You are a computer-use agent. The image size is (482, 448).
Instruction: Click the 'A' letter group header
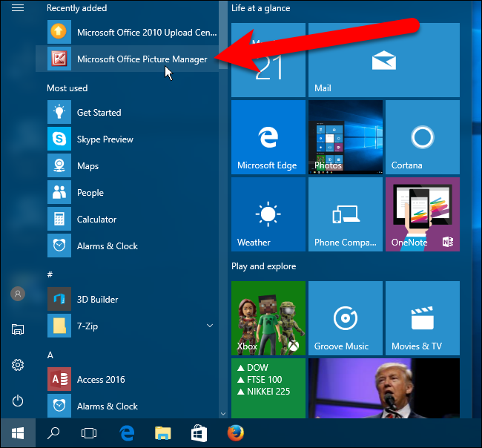(x=50, y=355)
